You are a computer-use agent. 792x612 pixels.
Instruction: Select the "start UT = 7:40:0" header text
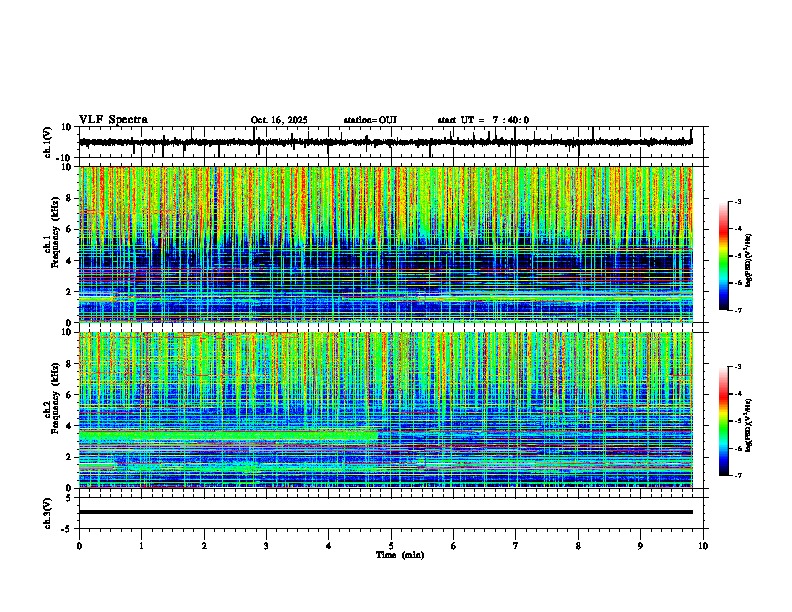483,120
